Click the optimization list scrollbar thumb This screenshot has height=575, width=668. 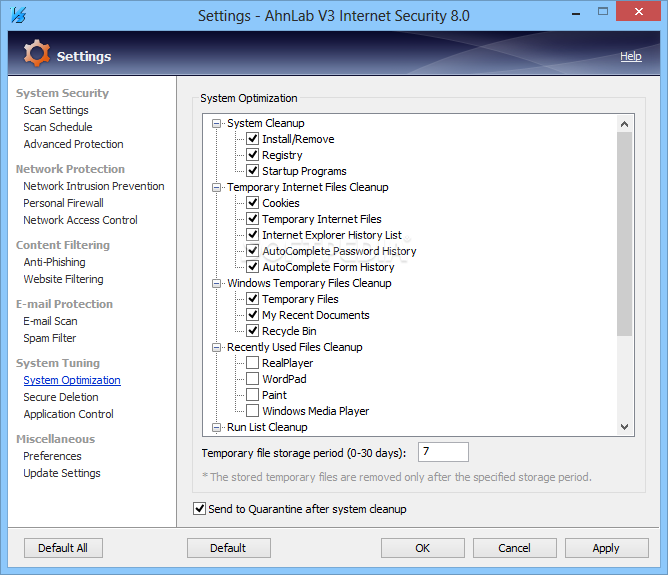[625, 234]
